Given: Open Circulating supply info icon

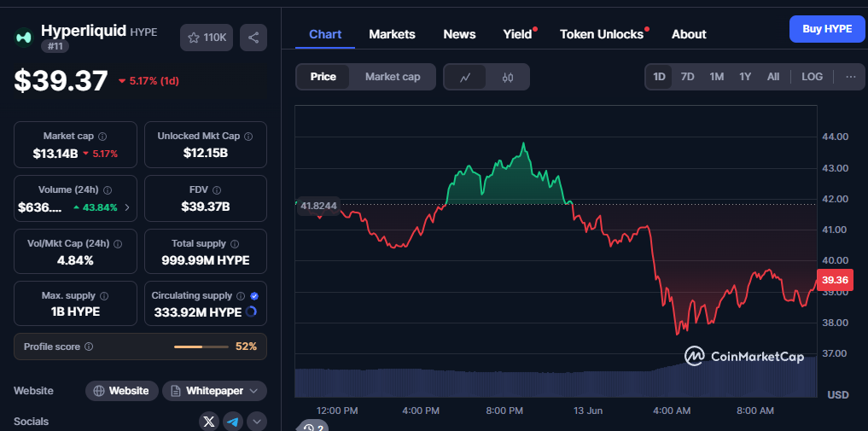Looking at the screenshot, I should pyautogui.click(x=241, y=296).
